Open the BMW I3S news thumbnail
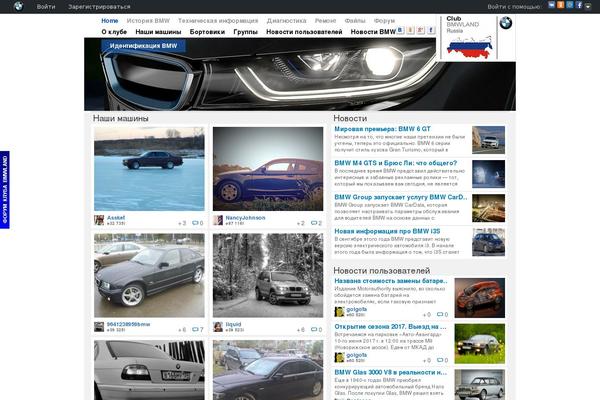 click(x=488, y=242)
